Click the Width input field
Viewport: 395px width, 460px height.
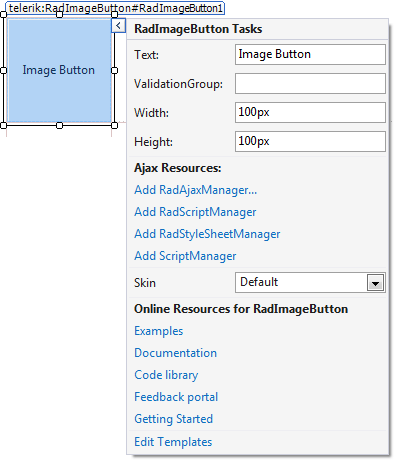coord(310,112)
